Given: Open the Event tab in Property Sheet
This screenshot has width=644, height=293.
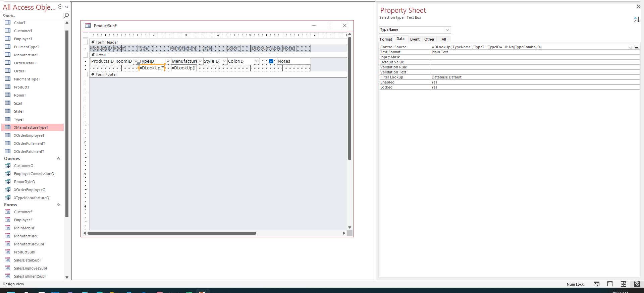Looking at the screenshot, I should coord(415,39).
